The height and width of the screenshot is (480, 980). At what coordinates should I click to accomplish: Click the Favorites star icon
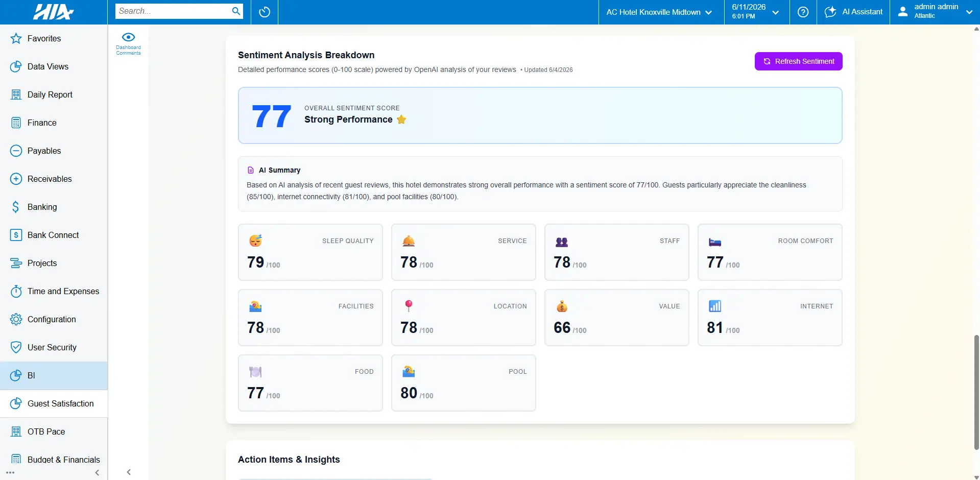[x=16, y=38]
